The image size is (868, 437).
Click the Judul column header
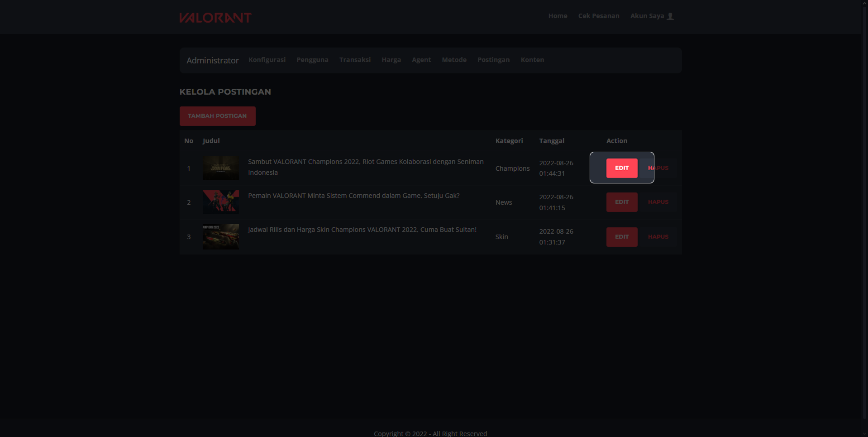coord(211,141)
